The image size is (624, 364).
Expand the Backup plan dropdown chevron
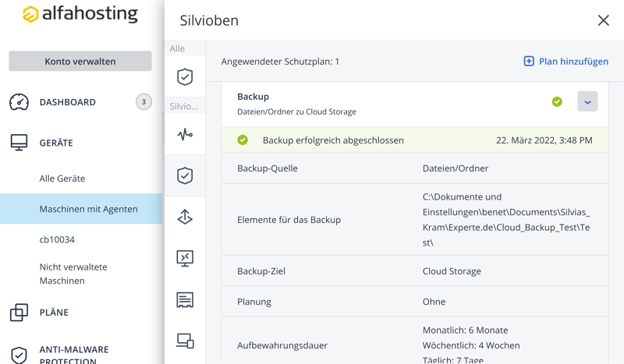coord(587,101)
